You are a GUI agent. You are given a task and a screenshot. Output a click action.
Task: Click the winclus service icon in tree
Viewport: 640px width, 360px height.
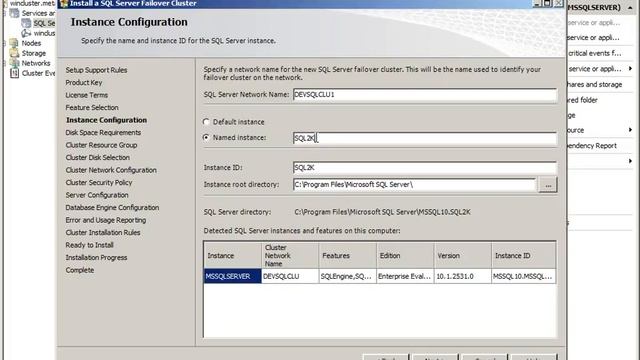pyautogui.click(x=27, y=33)
